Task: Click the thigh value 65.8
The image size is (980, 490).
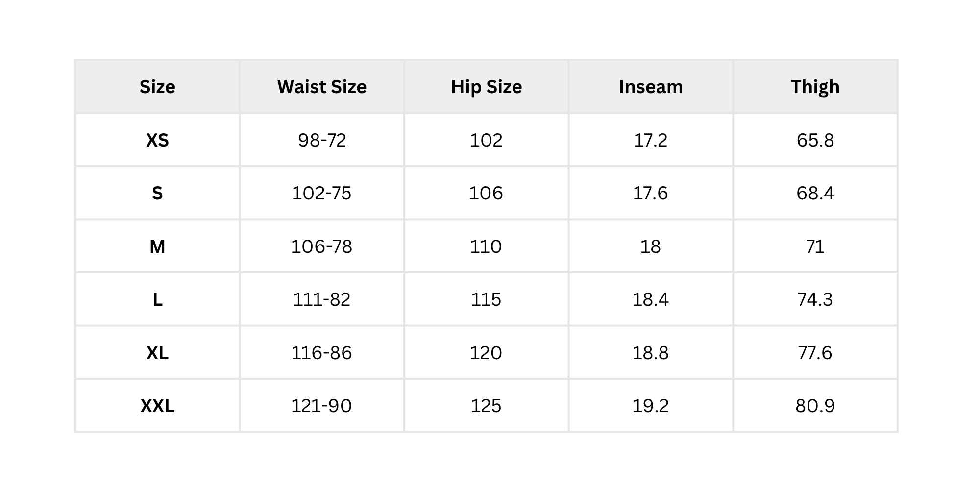Action: pos(815,140)
